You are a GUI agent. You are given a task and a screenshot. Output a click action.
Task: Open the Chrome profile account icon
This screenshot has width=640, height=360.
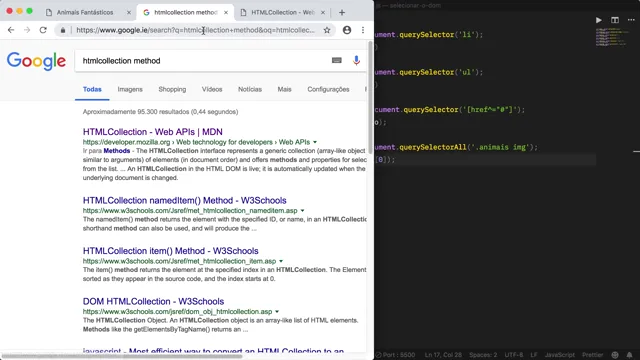point(347,30)
